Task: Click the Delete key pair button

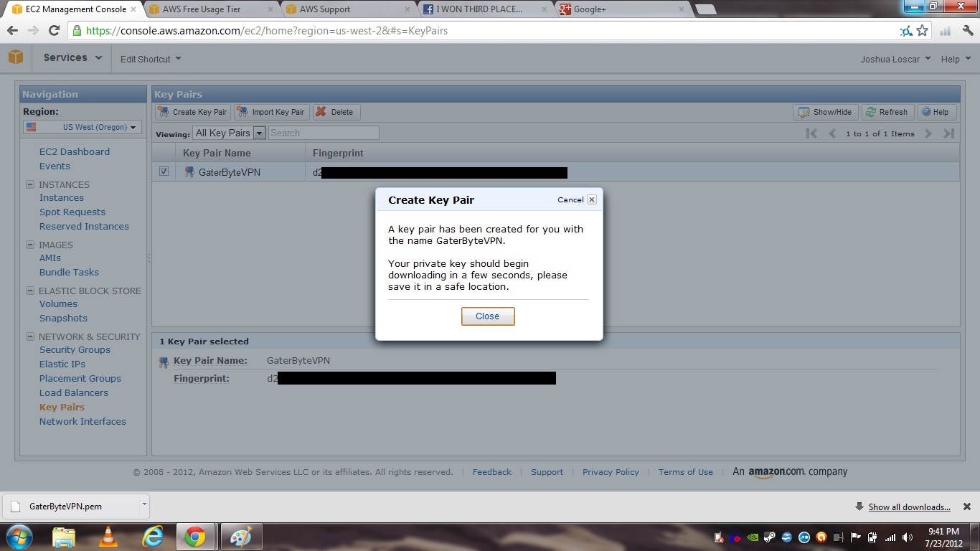Action: [x=336, y=112]
